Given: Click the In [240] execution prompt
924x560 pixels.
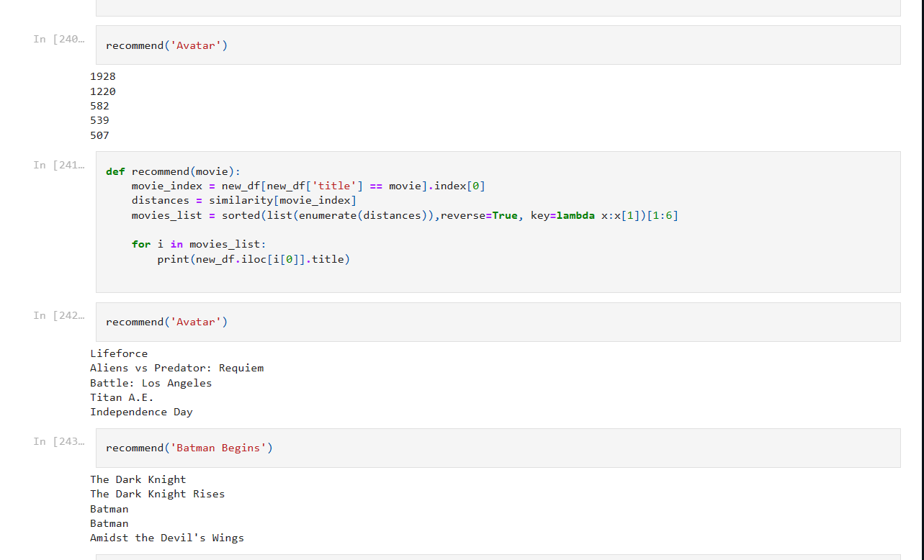Looking at the screenshot, I should [x=58, y=39].
